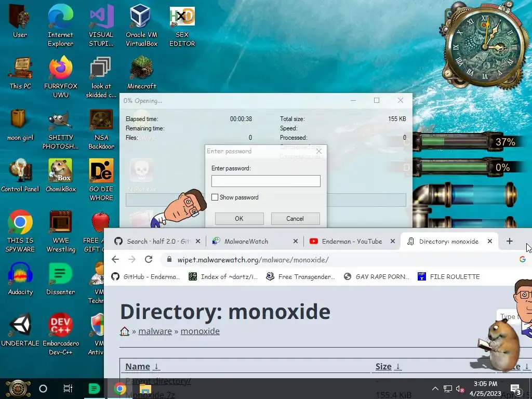Open Cortana search circle on taskbar

(43, 389)
